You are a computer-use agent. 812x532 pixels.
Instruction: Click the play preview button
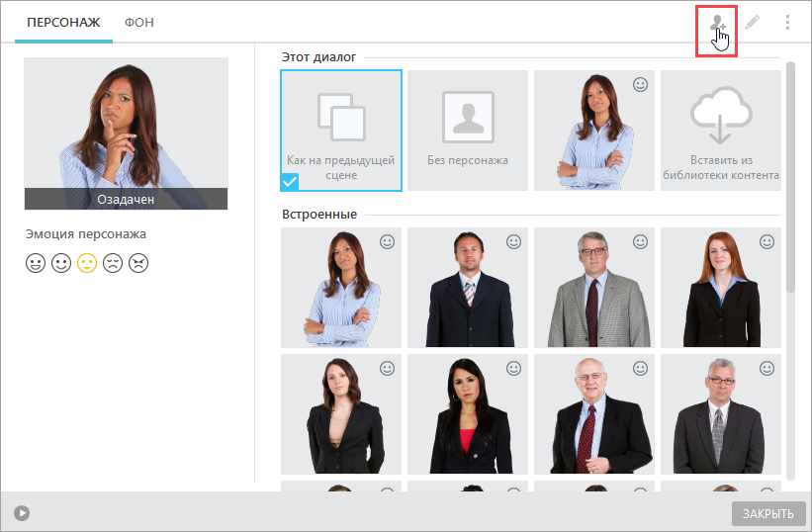22,513
